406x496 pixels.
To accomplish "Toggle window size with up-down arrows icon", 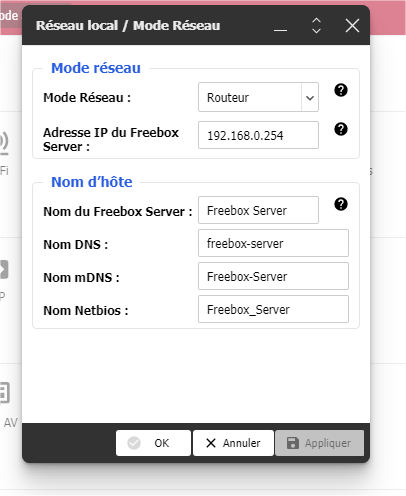I will tap(316, 26).
